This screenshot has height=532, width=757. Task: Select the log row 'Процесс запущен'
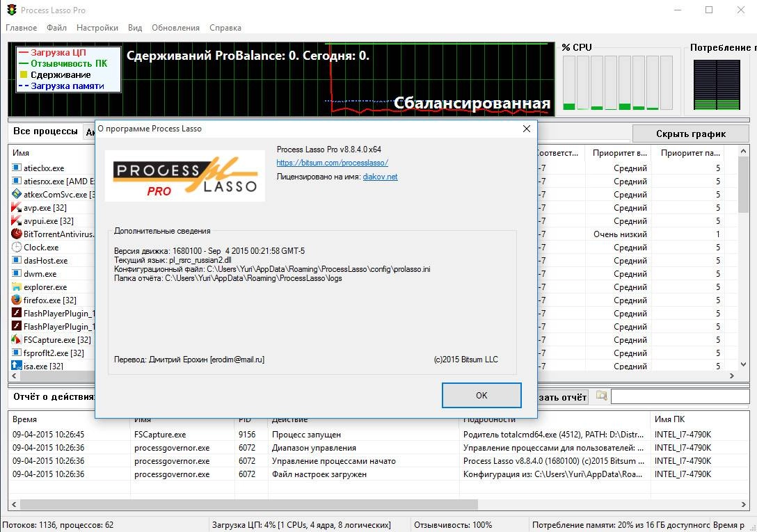click(x=378, y=435)
